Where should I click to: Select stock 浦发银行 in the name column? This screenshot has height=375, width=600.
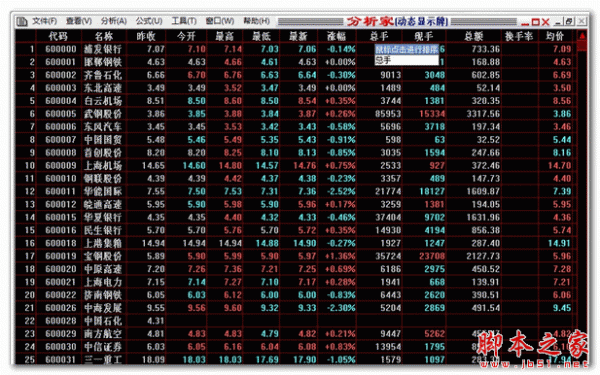103,49
